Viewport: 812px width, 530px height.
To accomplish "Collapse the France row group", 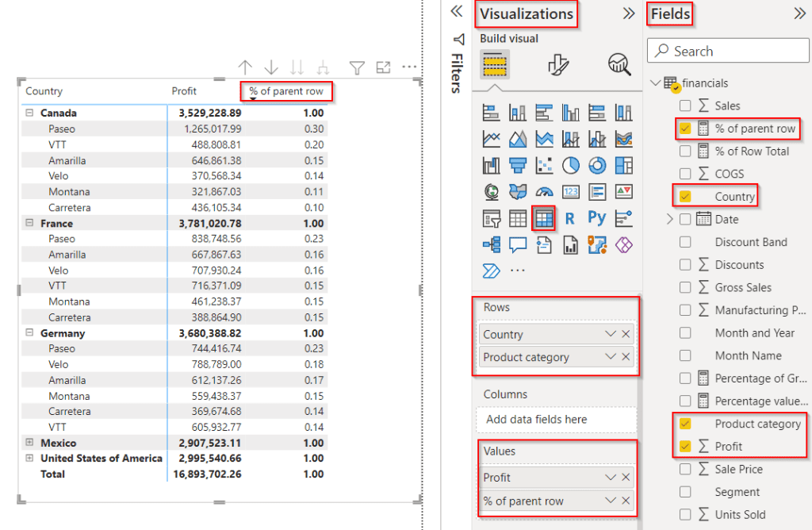I will (29, 223).
